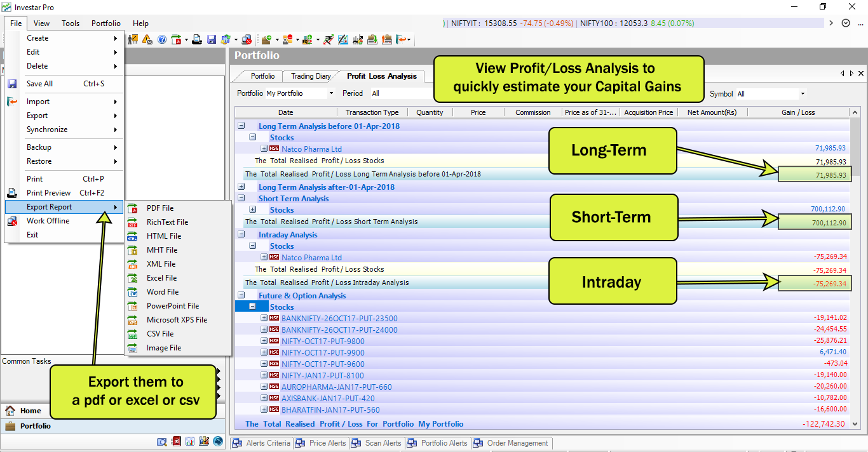Image resolution: width=868 pixels, height=452 pixels.
Task: Collapse Long Term Analysis before 01-Apr-2018 group
Action: click(241, 126)
